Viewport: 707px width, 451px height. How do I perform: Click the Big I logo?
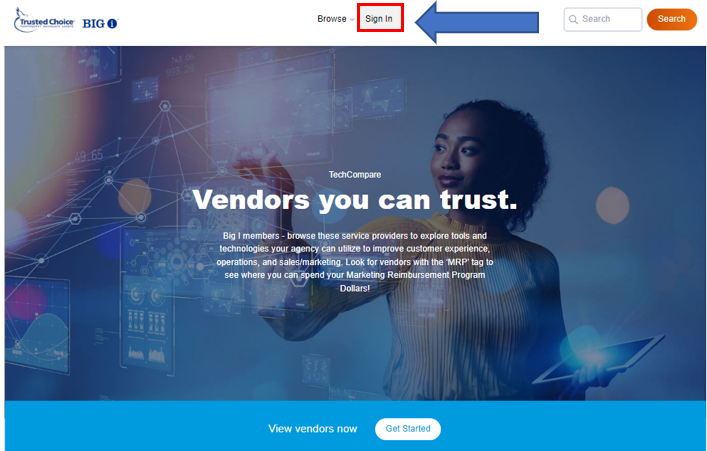click(100, 23)
